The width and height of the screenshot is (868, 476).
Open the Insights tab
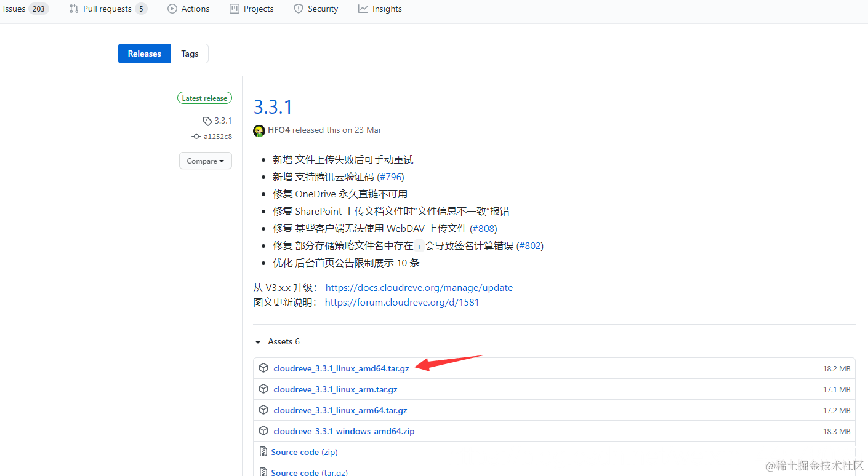[380, 9]
